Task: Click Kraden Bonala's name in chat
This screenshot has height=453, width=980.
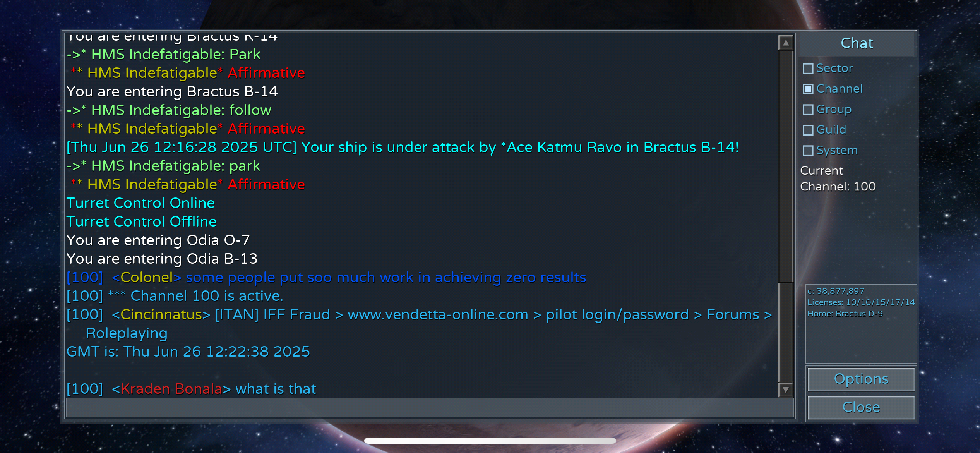Action: 171,389
